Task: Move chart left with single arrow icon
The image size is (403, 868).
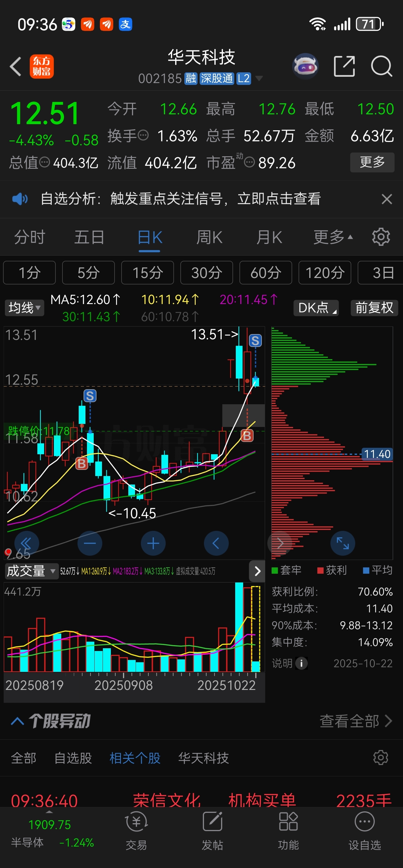Action: point(217,543)
